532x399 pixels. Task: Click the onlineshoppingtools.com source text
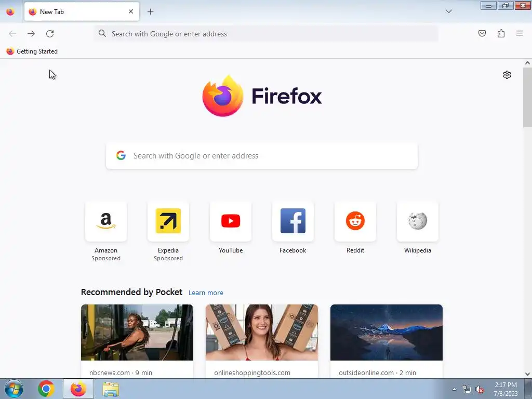click(x=252, y=373)
